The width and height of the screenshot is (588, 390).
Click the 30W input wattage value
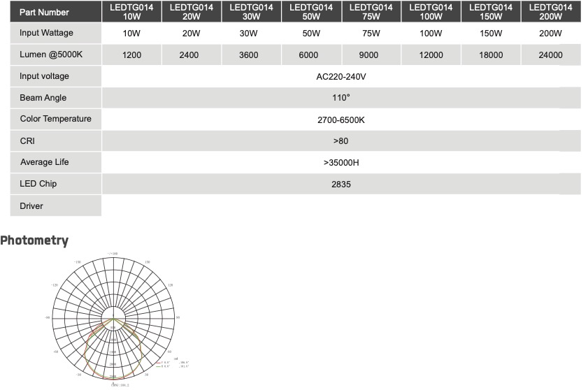[249, 34]
